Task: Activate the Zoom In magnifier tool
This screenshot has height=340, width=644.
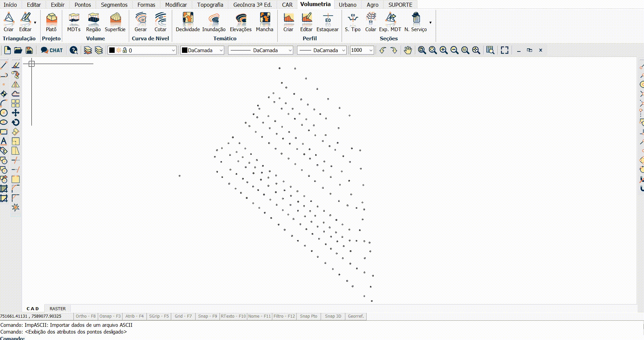Action: tap(444, 50)
